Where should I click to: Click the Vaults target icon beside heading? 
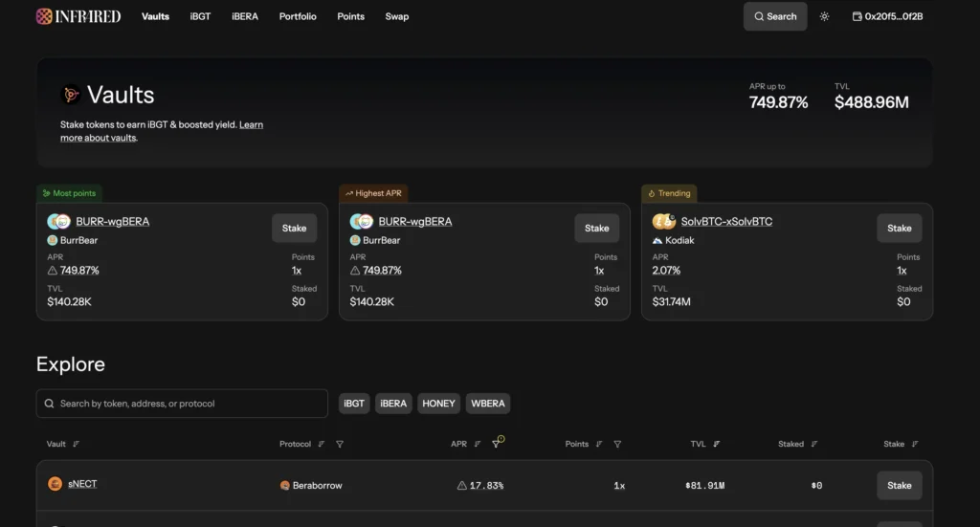coord(71,95)
